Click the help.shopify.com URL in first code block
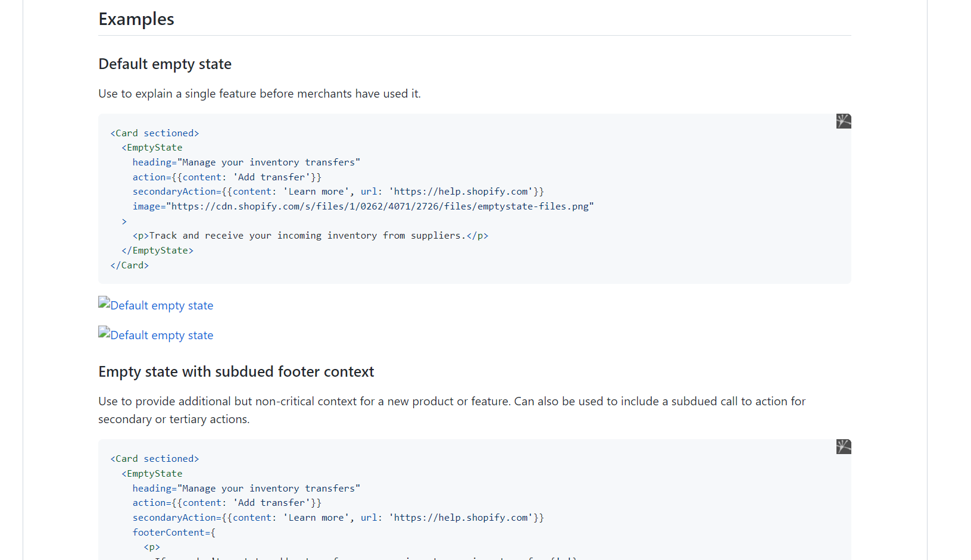This screenshot has width=971, height=560. 460,191
